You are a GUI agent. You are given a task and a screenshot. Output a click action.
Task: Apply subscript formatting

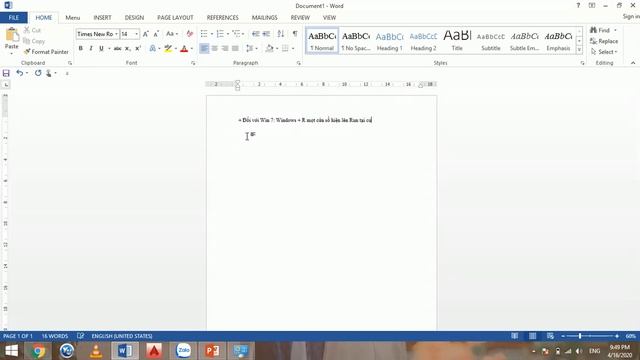point(127,49)
